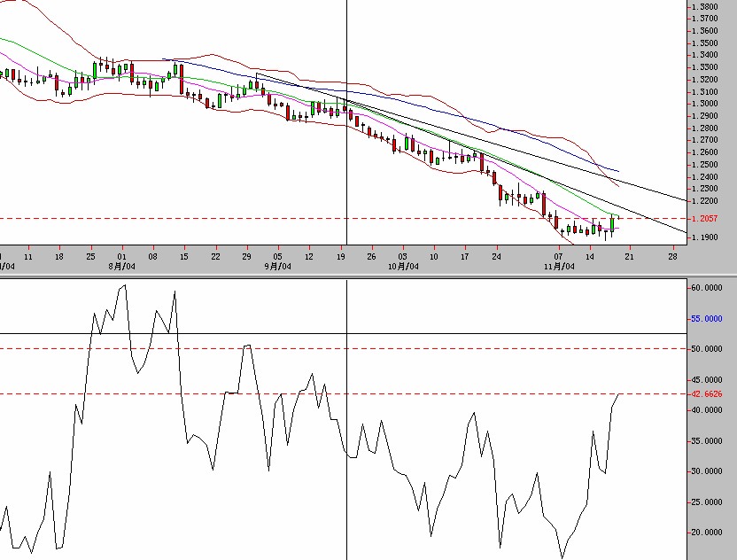Select the date tick 19 under the vertical line

(x=341, y=257)
